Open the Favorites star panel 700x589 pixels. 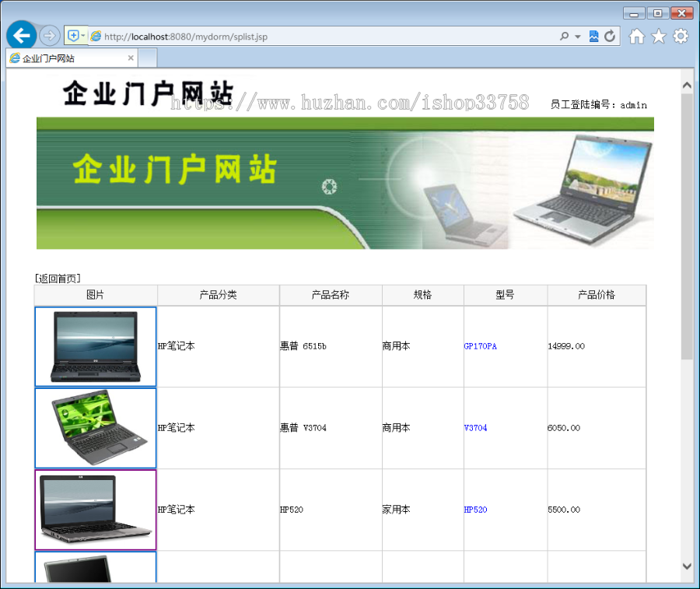(658, 36)
